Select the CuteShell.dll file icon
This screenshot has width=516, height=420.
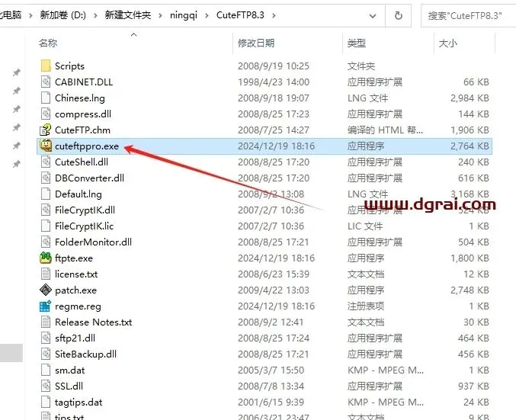[x=46, y=162]
